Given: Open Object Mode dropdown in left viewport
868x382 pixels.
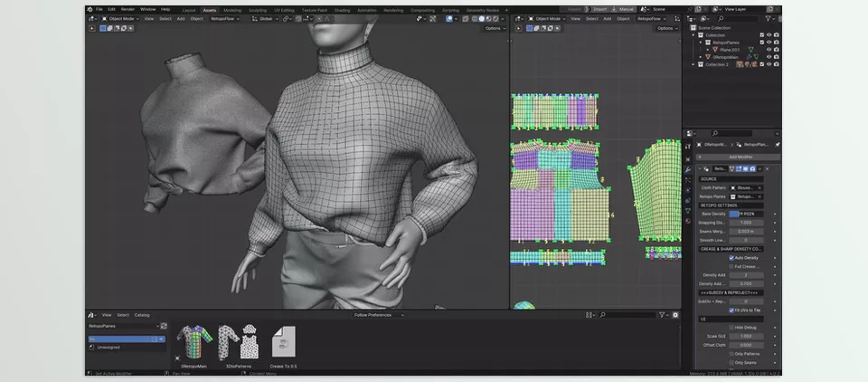Looking at the screenshot, I should [x=119, y=18].
